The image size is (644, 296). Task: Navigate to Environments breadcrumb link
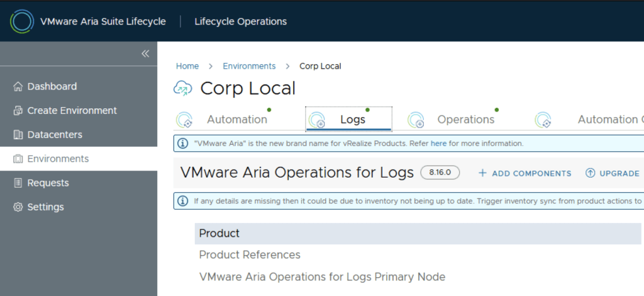coord(249,66)
